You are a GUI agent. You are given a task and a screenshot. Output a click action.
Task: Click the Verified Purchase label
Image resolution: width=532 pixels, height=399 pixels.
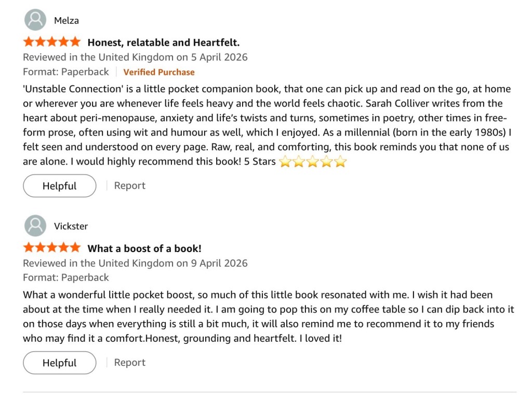[159, 72]
